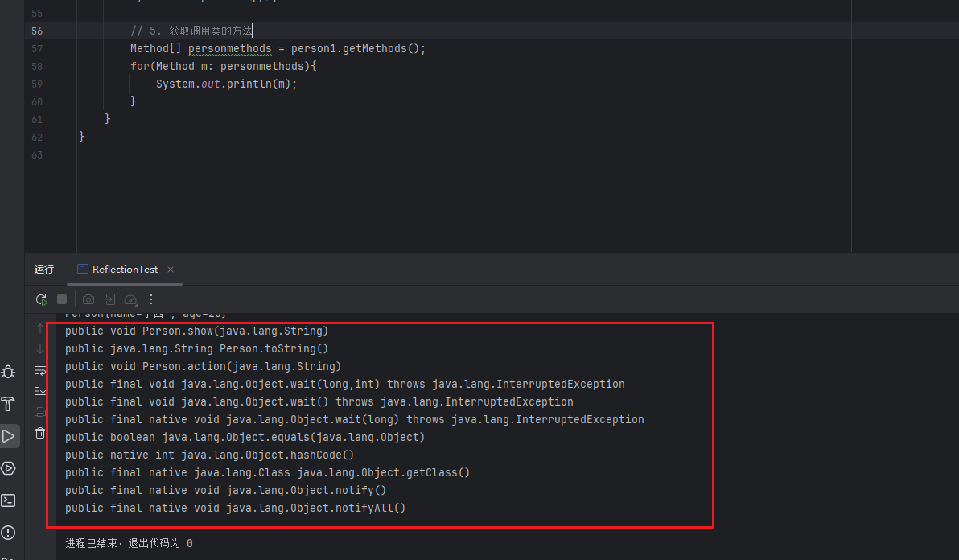Screen dimensions: 959x560
Task: Click the gutter at line number 58
Action: [x=37, y=66]
